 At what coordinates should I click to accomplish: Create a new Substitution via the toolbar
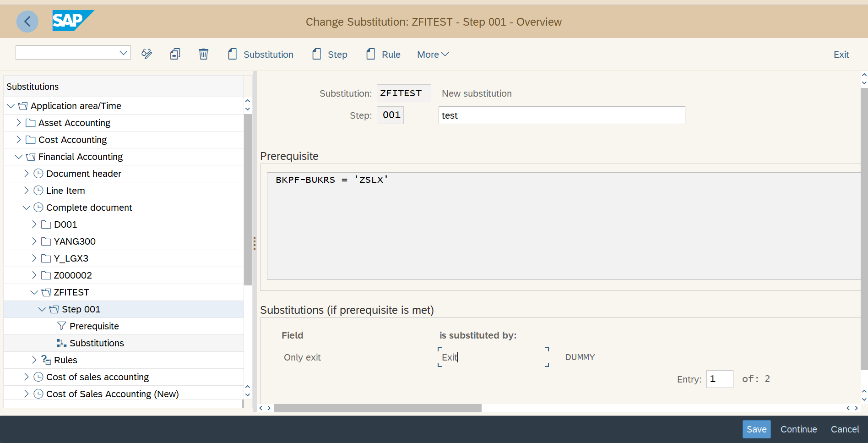tap(260, 54)
